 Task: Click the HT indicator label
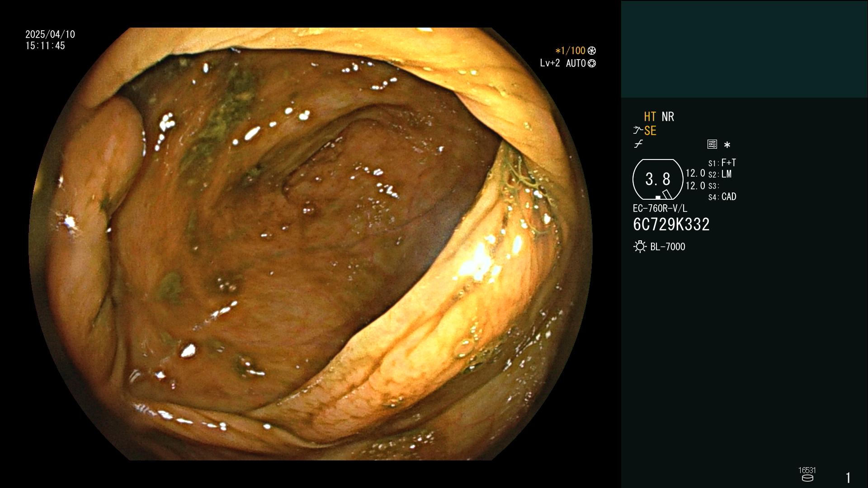pyautogui.click(x=650, y=117)
